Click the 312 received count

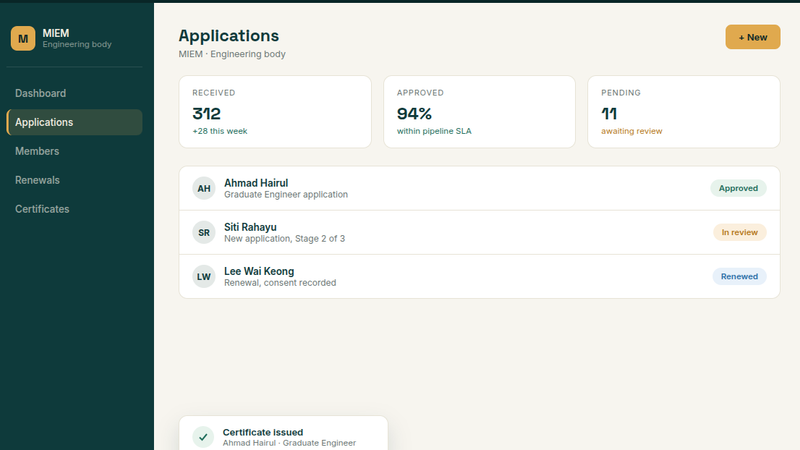207,113
